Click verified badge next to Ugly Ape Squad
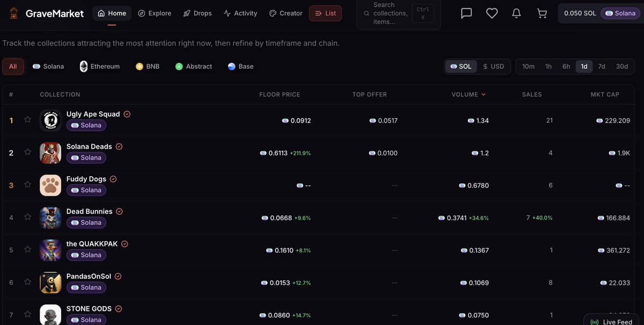 tap(127, 114)
